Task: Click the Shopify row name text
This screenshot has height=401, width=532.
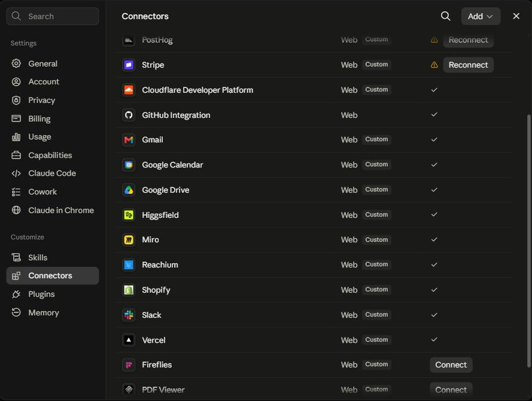Action: (x=156, y=290)
